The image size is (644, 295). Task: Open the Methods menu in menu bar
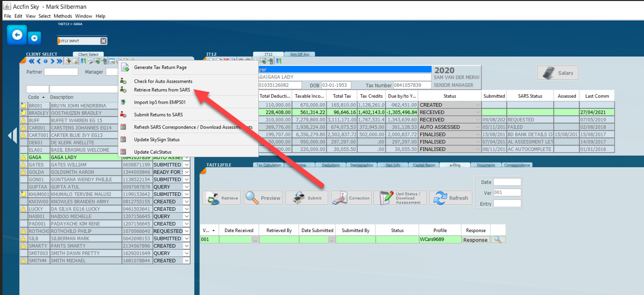click(63, 16)
